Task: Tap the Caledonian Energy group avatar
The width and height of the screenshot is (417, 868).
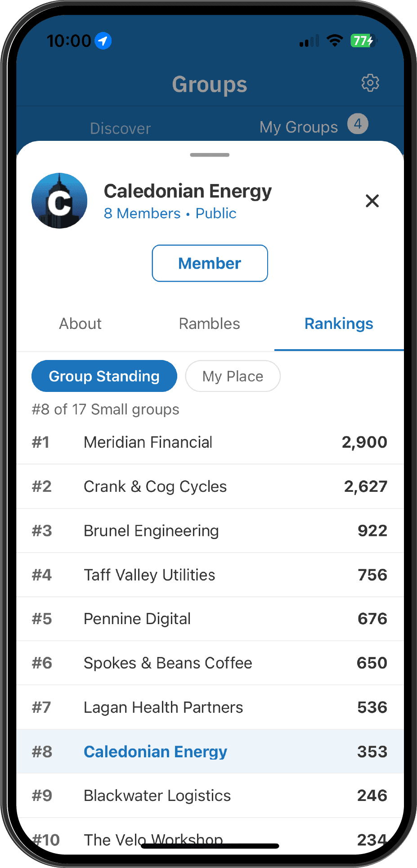Action: (x=59, y=201)
